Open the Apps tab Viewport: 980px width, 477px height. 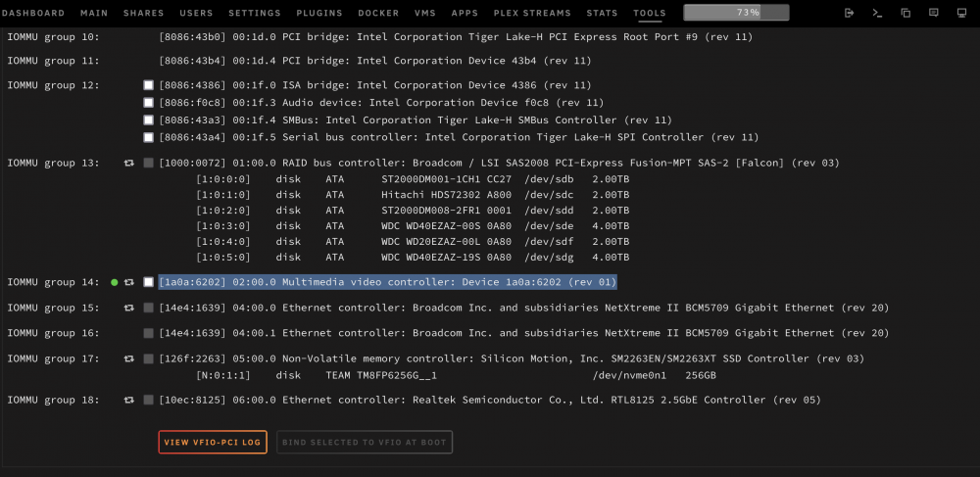click(x=465, y=13)
